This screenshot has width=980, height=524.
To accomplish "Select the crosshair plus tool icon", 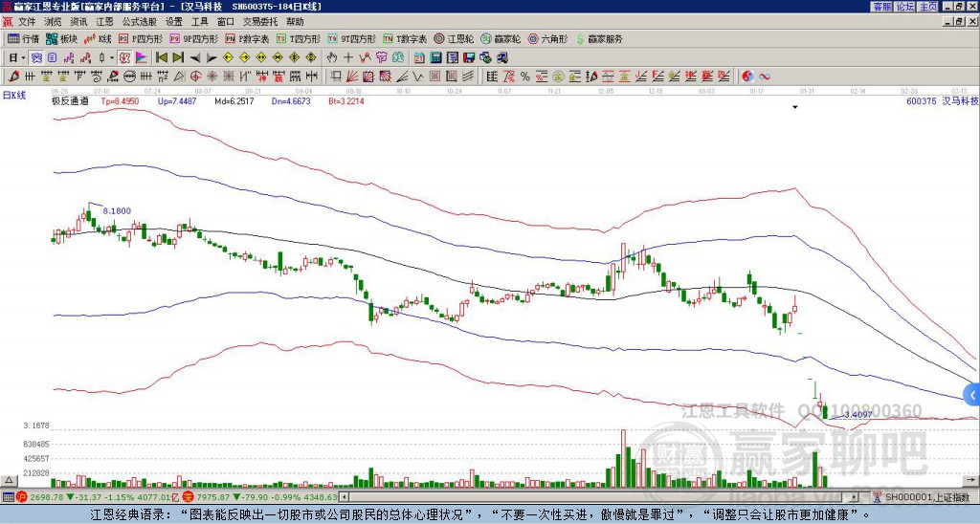I will (x=348, y=58).
